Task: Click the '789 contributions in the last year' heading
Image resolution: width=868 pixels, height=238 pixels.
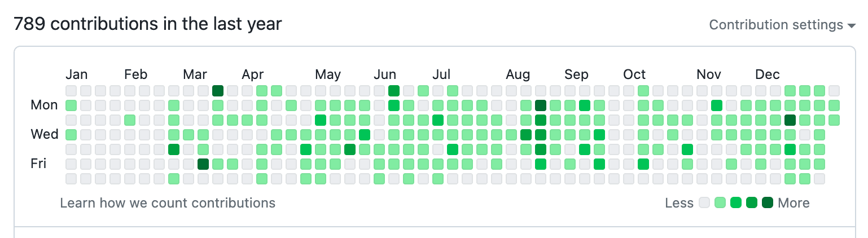Action: [x=147, y=24]
